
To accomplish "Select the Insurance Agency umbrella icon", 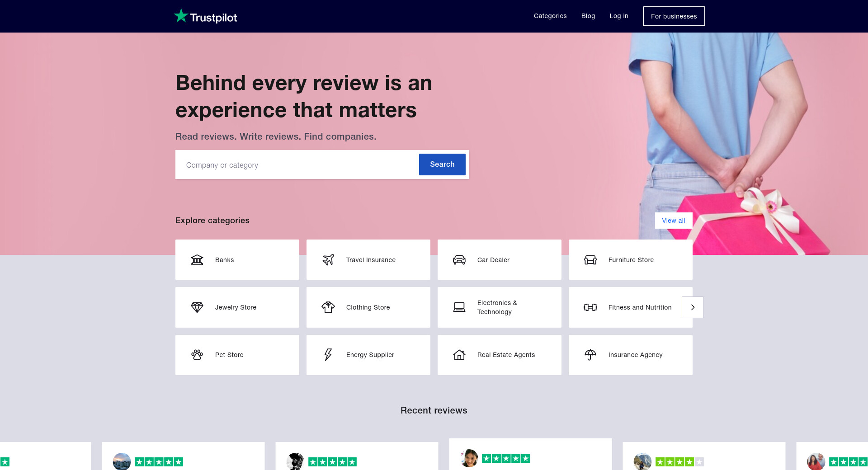I will [590, 355].
